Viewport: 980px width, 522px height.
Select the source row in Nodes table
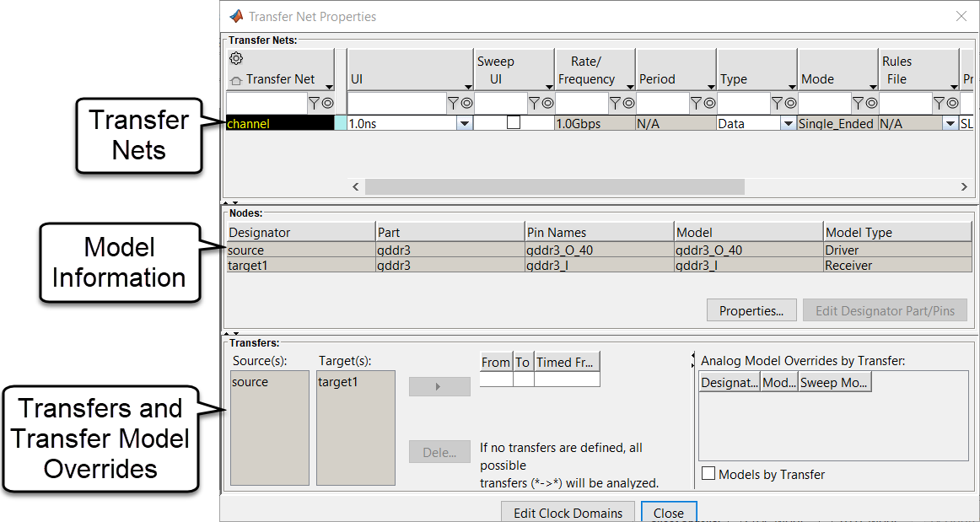coord(600,250)
